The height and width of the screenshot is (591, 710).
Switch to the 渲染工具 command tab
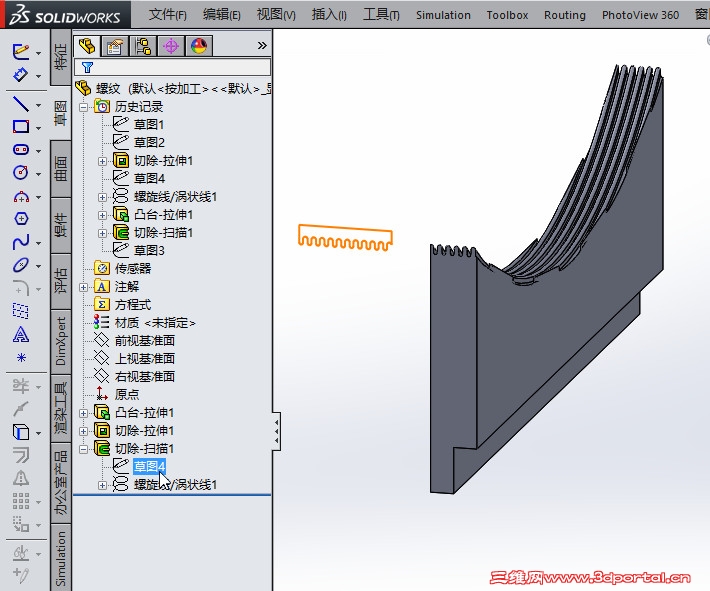pyautogui.click(x=61, y=408)
